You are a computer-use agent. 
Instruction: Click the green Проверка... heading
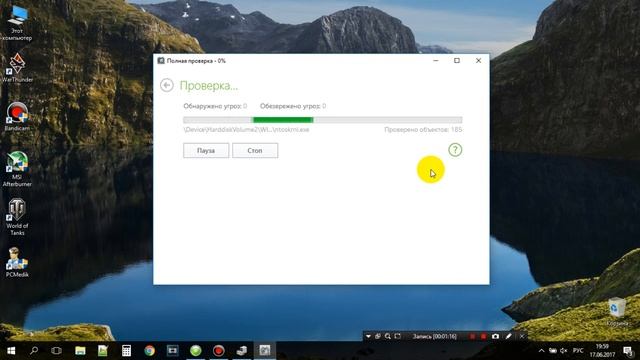point(209,86)
